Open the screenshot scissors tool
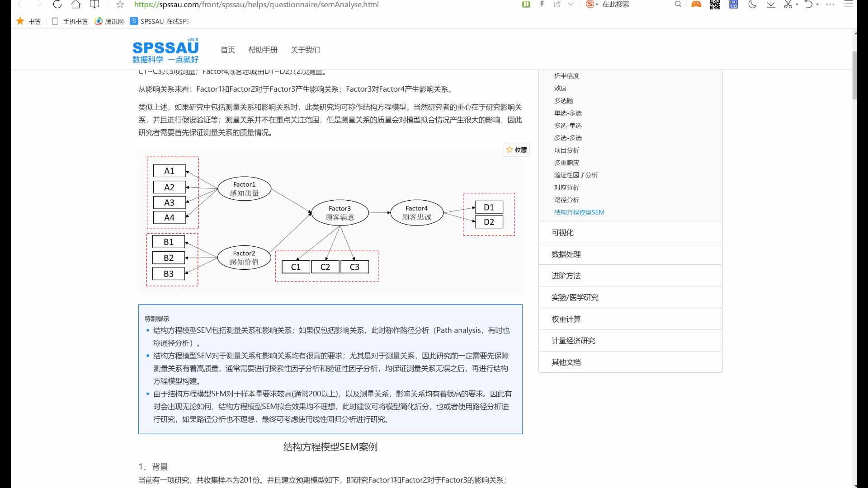868x488 pixels. click(788, 5)
